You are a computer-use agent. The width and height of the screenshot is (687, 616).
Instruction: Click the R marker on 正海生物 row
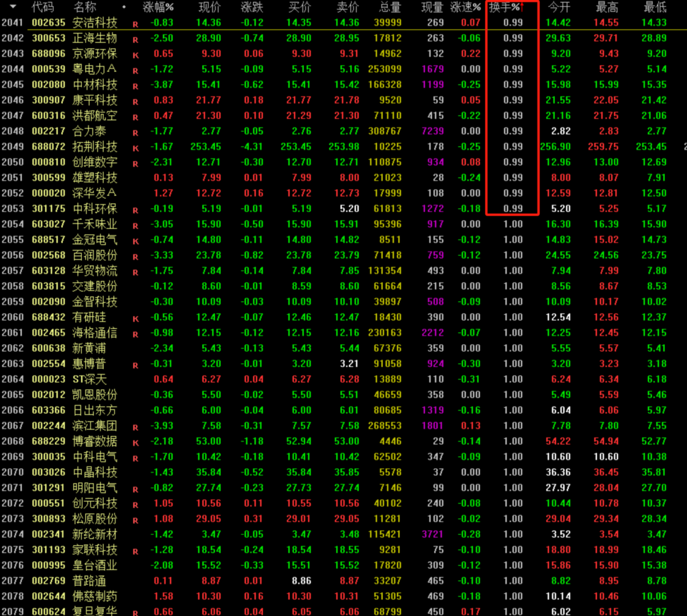pos(136,40)
